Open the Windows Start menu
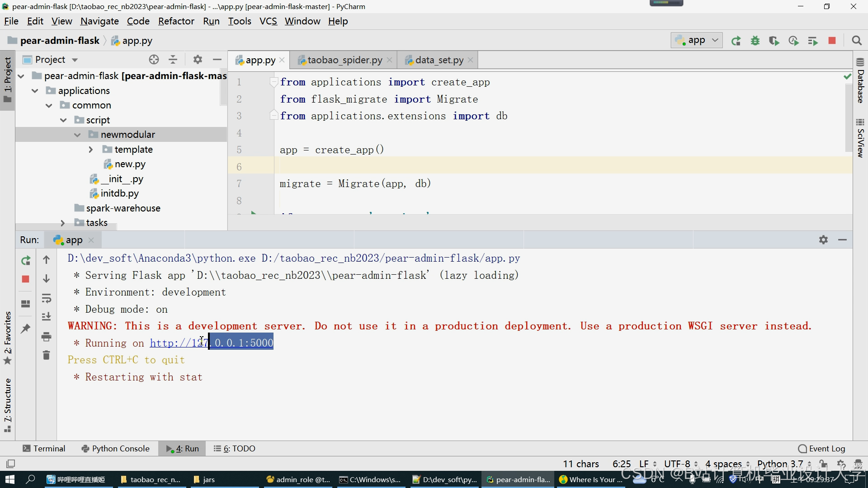868x488 pixels. coord(9,479)
